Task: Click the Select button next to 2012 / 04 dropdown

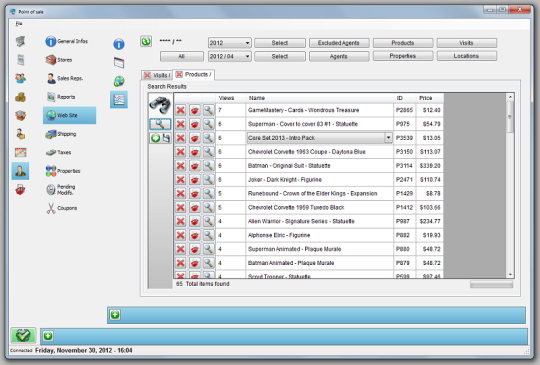Action: pyautogui.click(x=280, y=56)
